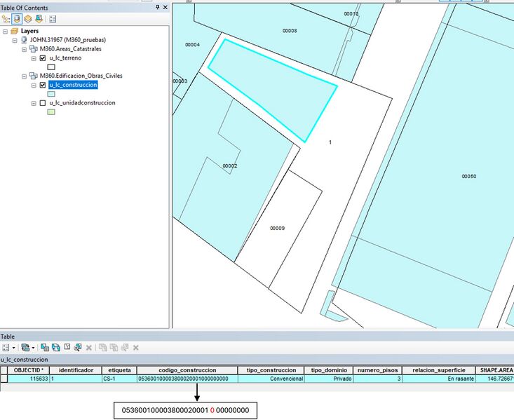Screen dimensions: 514x420
Task: Open Related Tables dropdown arrow
Action: (33, 348)
